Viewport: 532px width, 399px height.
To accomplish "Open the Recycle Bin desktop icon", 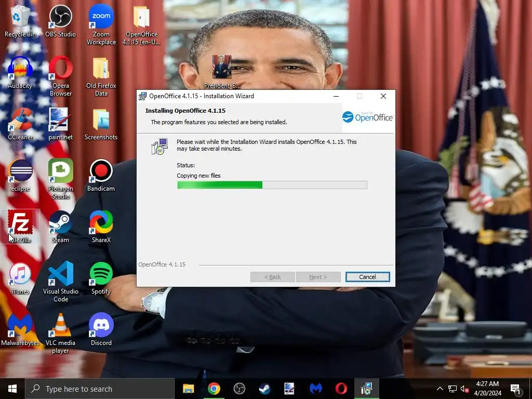I will pos(20,21).
